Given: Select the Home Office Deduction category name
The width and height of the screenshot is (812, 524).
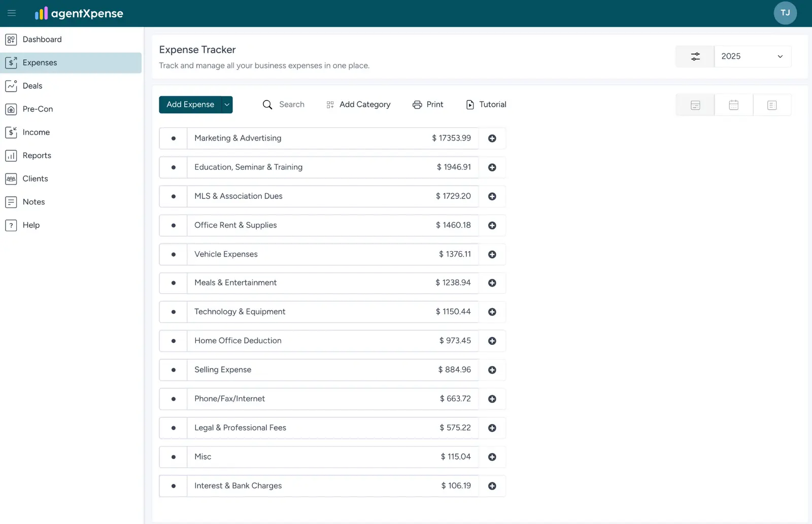Looking at the screenshot, I should point(238,341).
